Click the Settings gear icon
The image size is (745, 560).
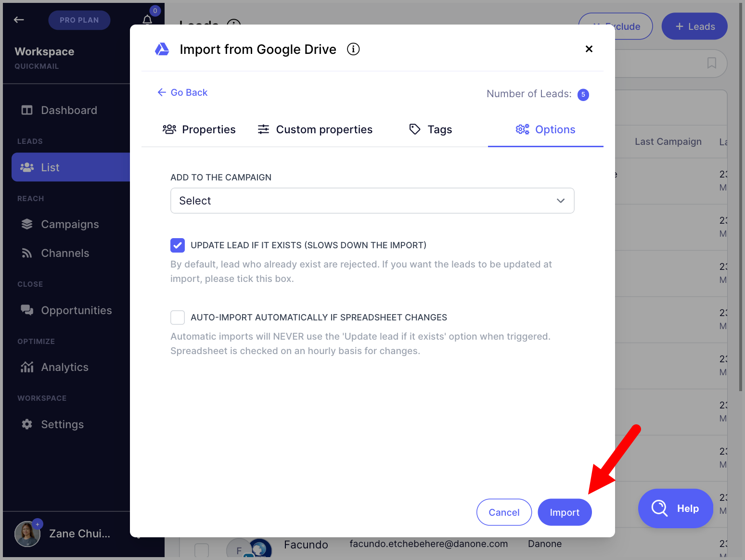[27, 424]
